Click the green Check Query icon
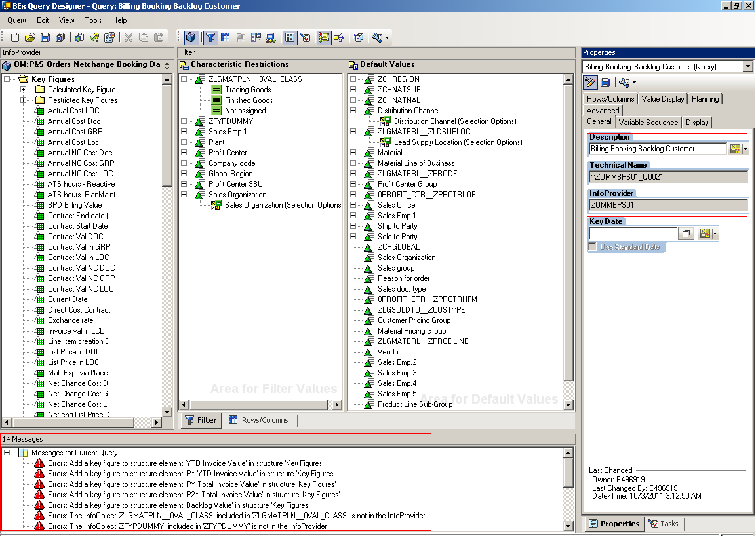Viewport: 756px width, 536px height. tap(94, 37)
